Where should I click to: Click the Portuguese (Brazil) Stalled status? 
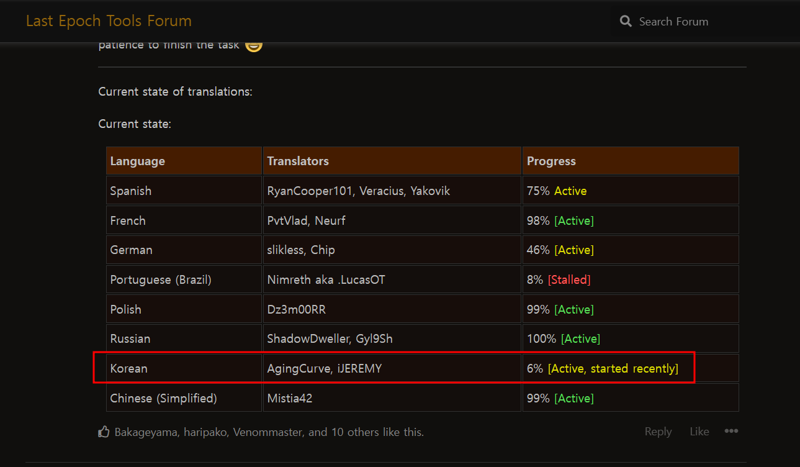[x=569, y=280]
